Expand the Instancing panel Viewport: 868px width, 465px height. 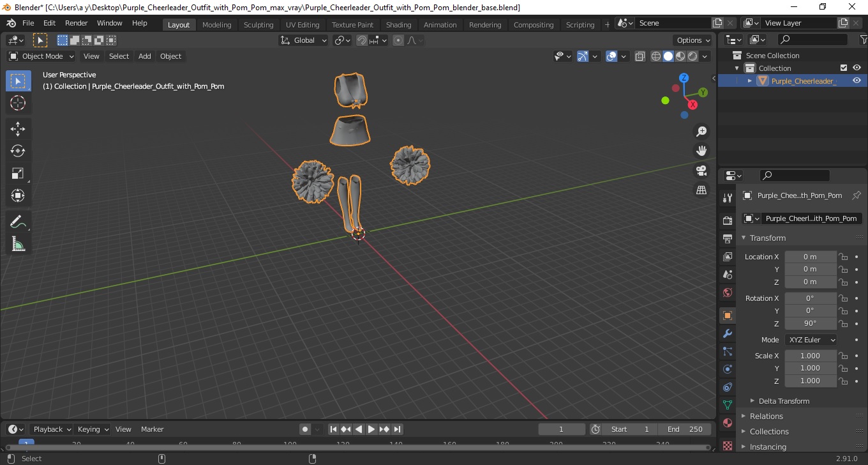click(x=767, y=447)
